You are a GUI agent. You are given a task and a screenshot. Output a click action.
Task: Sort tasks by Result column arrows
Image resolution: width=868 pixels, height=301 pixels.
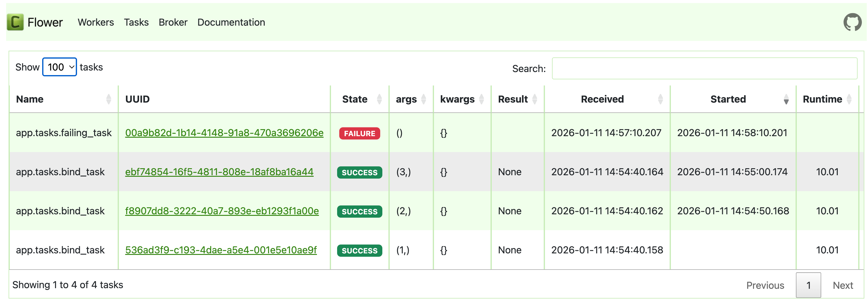click(x=535, y=99)
